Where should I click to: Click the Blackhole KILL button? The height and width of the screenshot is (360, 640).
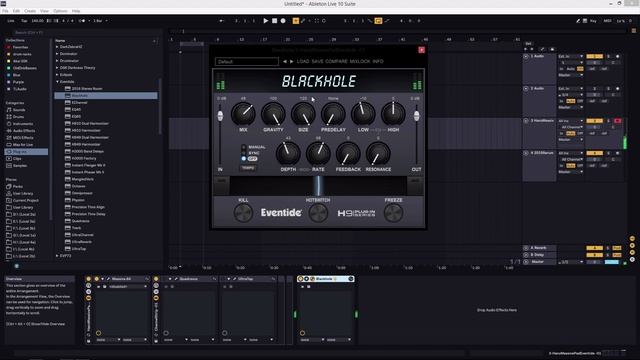[x=243, y=213]
